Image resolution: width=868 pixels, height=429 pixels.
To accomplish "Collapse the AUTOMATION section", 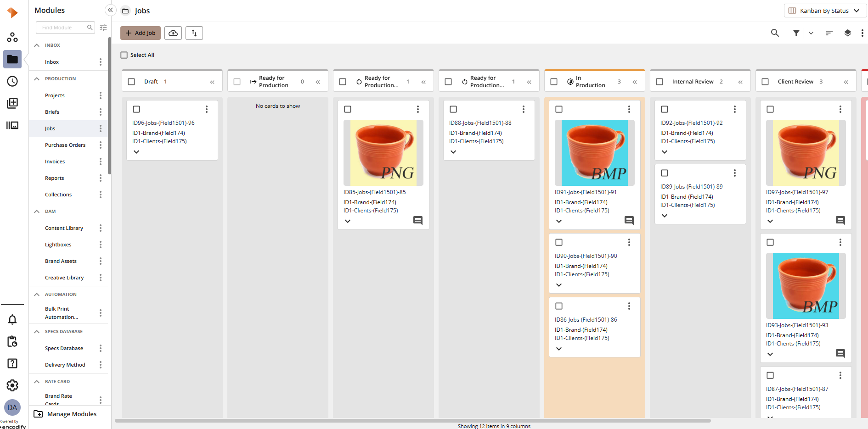I will click(x=37, y=295).
